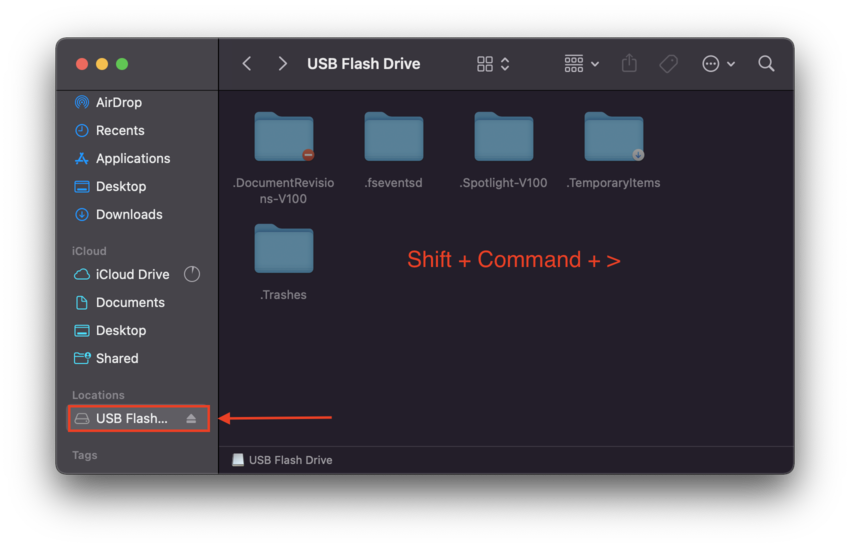The height and width of the screenshot is (548, 850).
Task: Select the .Spotlight-V100 folder
Action: pos(504,137)
